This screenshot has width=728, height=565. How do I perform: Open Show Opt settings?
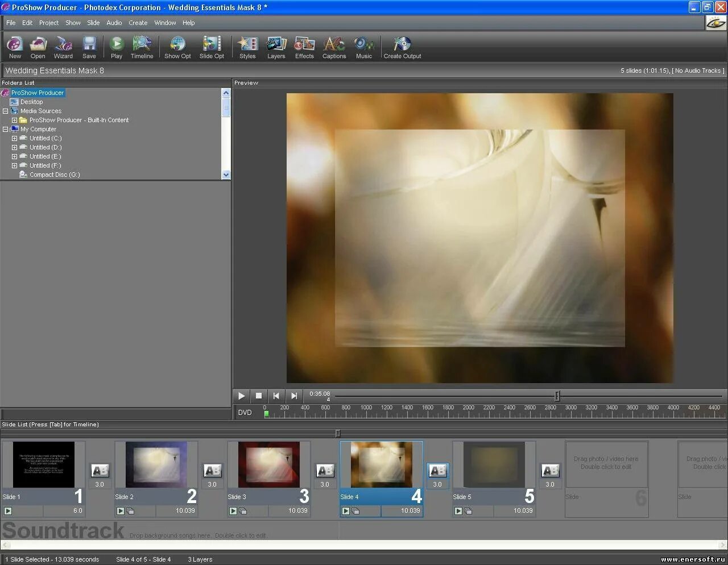177,47
